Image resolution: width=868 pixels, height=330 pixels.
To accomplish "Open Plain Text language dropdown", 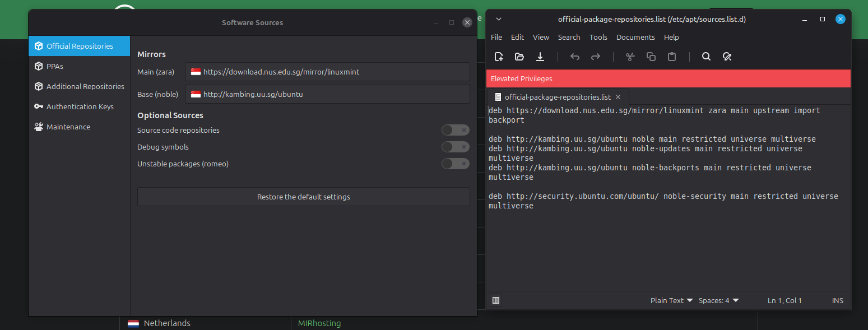I will 671,300.
